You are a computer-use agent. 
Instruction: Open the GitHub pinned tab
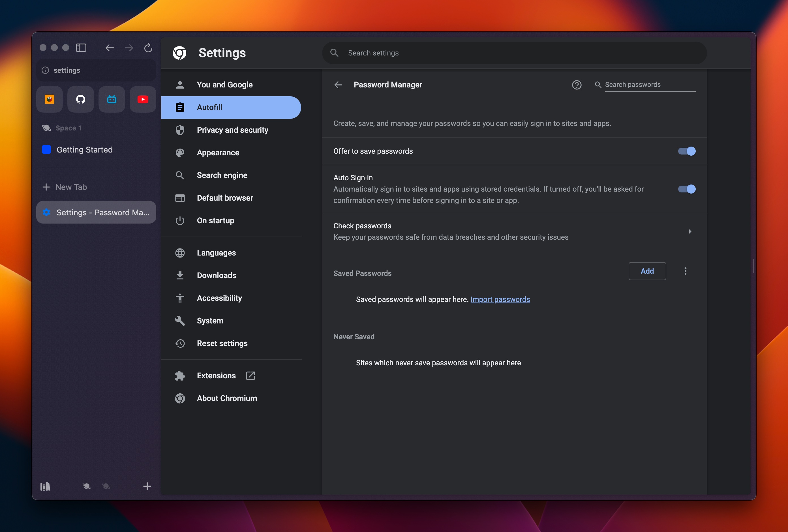click(x=81, y=99)
